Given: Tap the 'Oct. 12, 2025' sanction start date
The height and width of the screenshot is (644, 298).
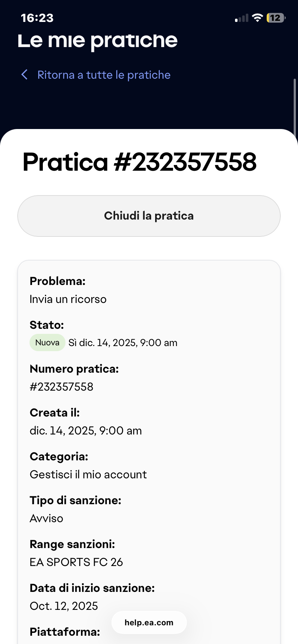Looking at the screenshot, I should (x=64, y=606).
